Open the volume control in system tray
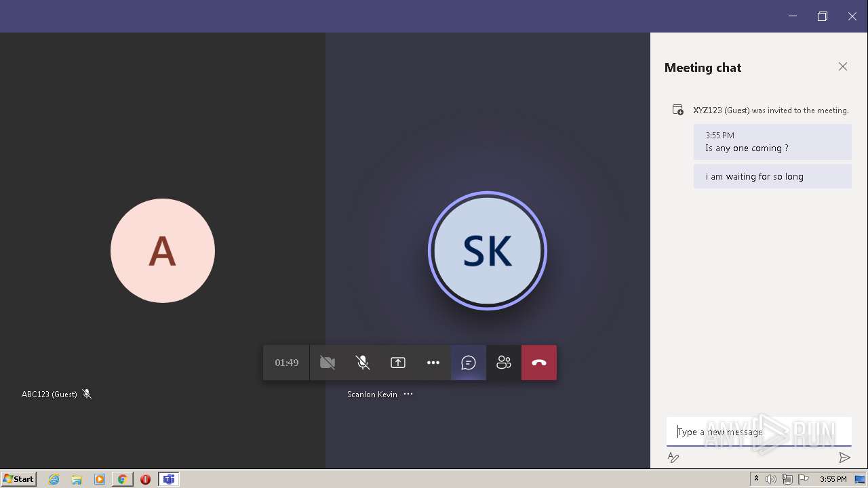 771,479
